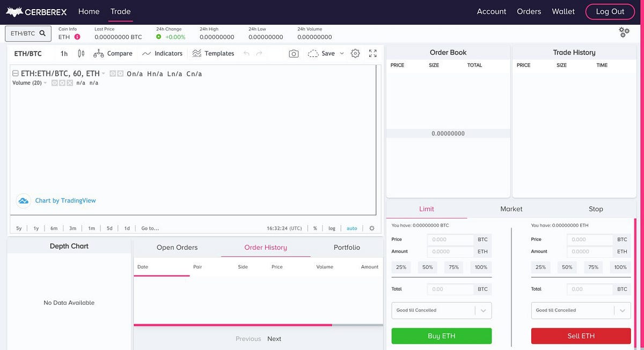Set sell amount to 75%
Image resolution: width=644 pixels, height=350 pixels.
594,267
